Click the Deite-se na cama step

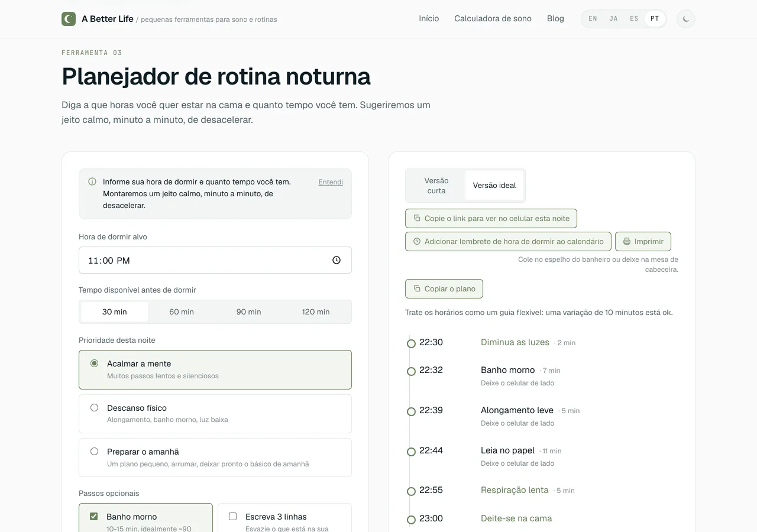[x=516, y=518]
